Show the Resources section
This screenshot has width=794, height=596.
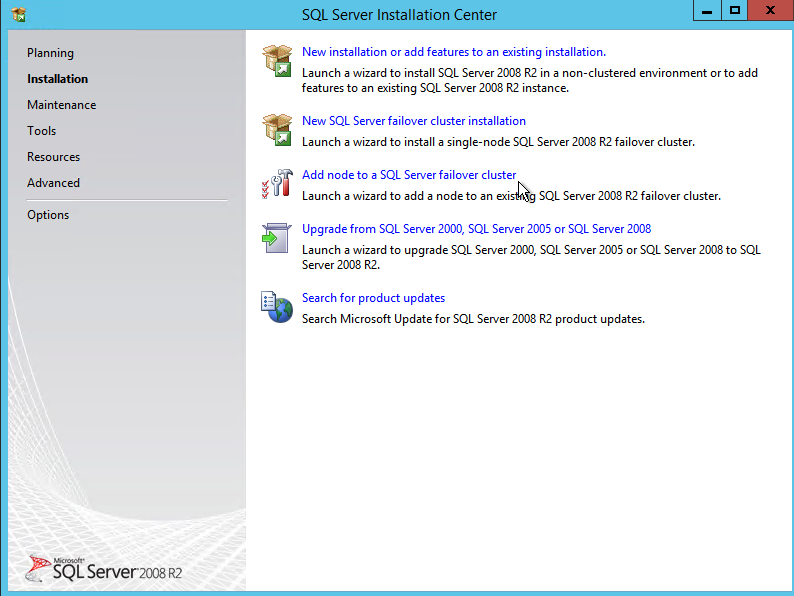tap(53, 157)
